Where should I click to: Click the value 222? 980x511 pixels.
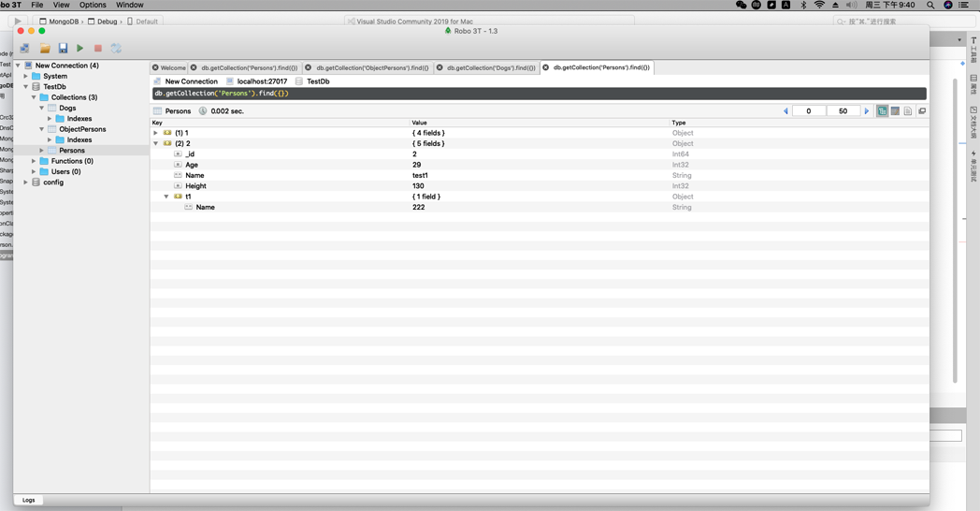[x=419, y=207]
